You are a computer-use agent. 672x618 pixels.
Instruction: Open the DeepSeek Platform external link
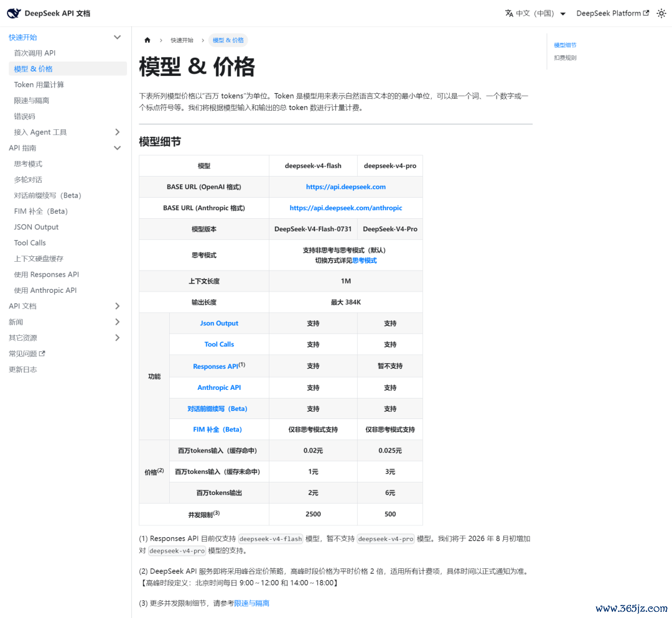click(x=612, y=13)
